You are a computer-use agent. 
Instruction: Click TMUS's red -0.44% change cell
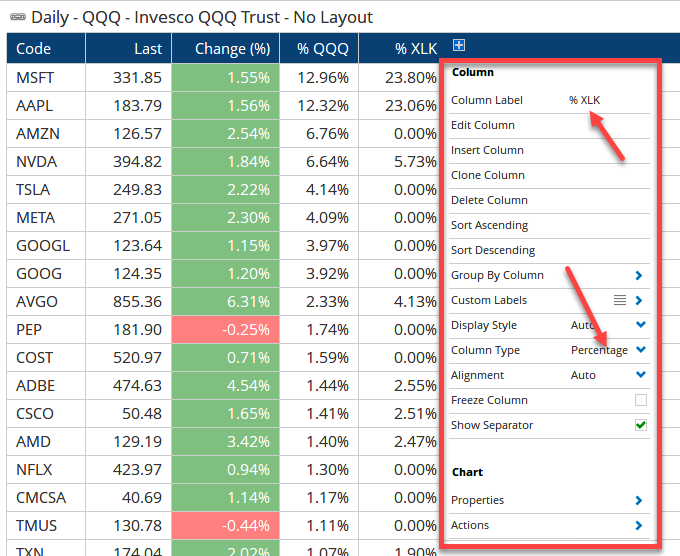[226, 526]
